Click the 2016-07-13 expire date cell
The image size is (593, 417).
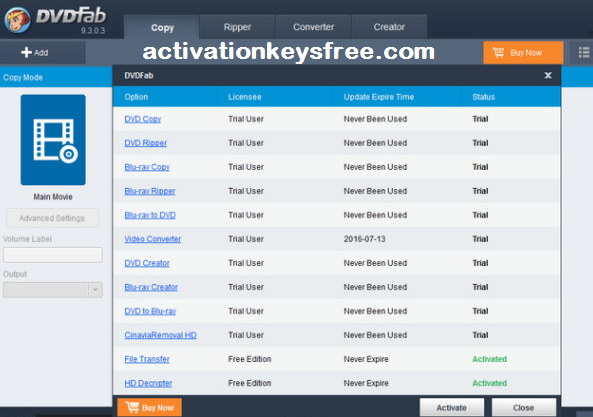(364, 239)
